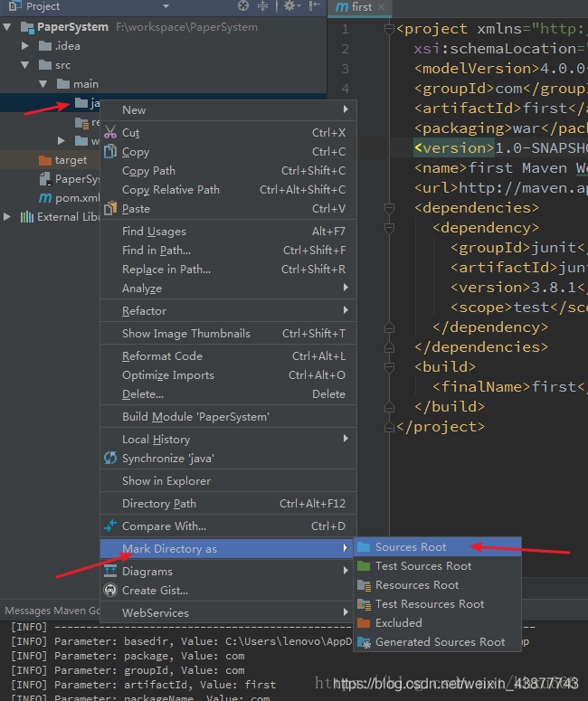This screenshot has height=701, width=588.
Task: Click the Copy icon in context menu
Action: pos(110,152)
